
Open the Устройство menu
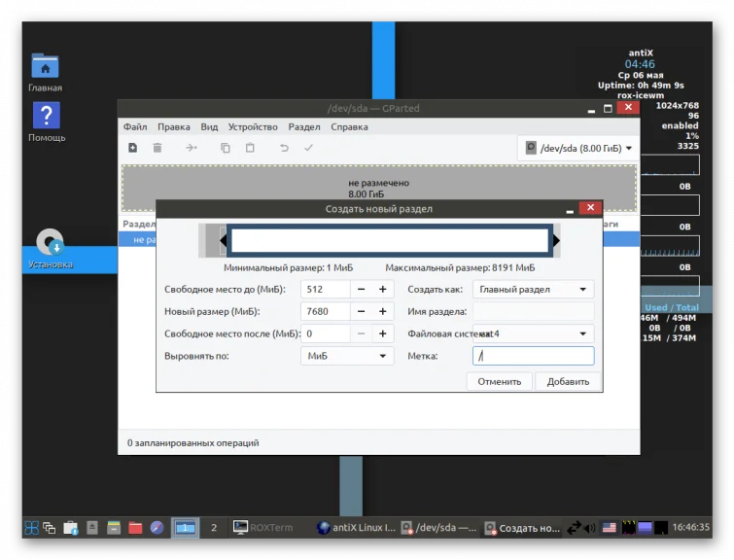point(253,127)
